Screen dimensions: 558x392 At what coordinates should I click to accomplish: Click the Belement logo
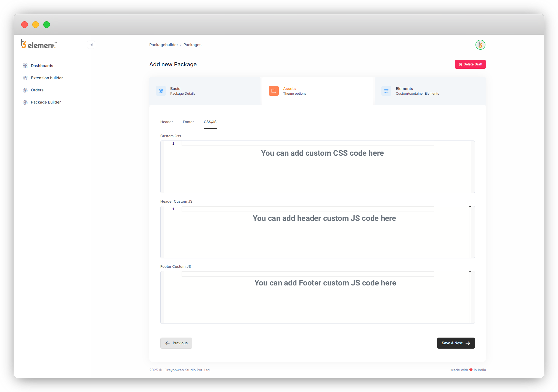tap(39, 44)
